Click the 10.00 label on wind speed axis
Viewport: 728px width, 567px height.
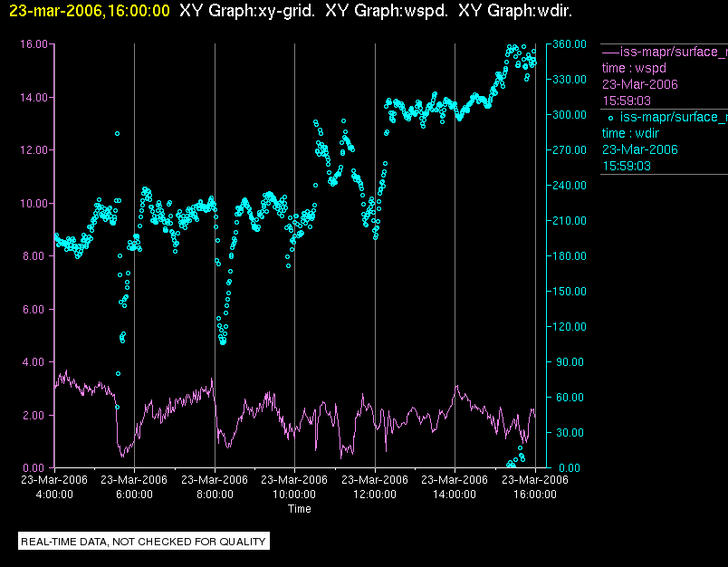tap(34, 204)
